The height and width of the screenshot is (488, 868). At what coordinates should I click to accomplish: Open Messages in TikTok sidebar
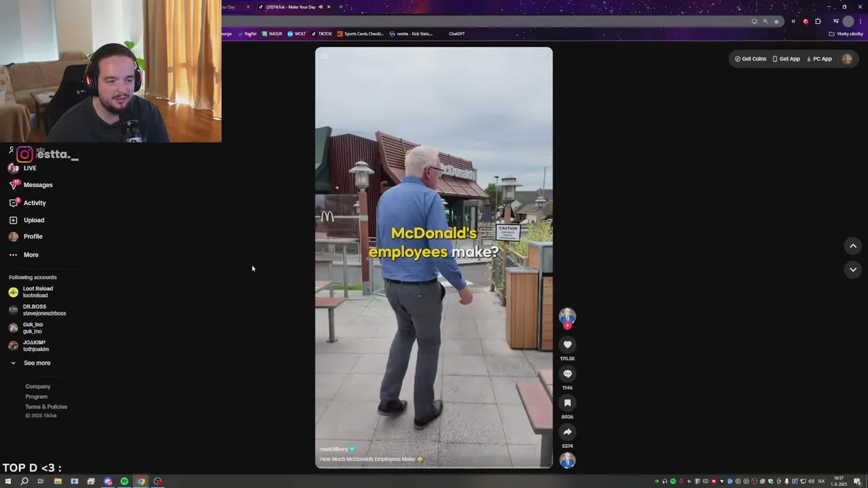[x=31, y=184]
